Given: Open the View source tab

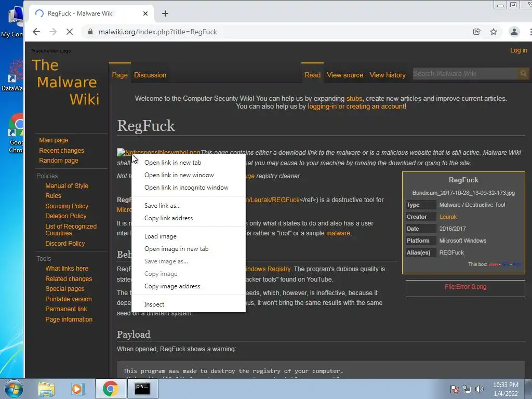Looking at the screenshot, I should coord(345,75).
